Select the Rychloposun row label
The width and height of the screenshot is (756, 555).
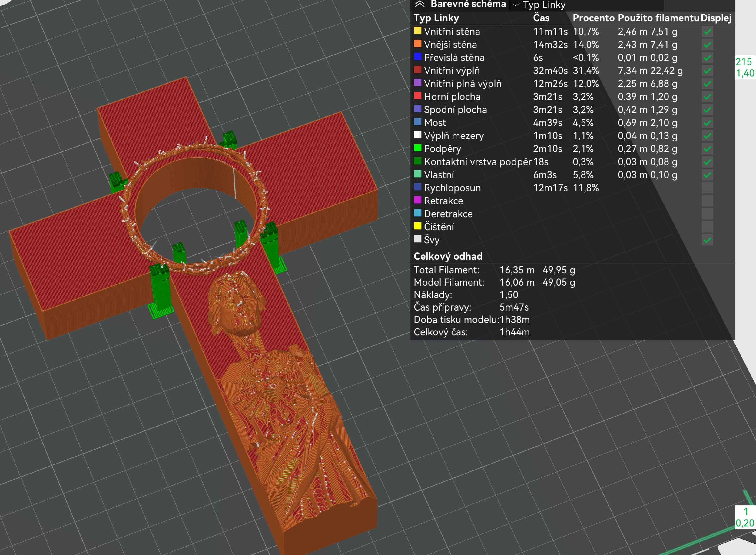point(452,188)
